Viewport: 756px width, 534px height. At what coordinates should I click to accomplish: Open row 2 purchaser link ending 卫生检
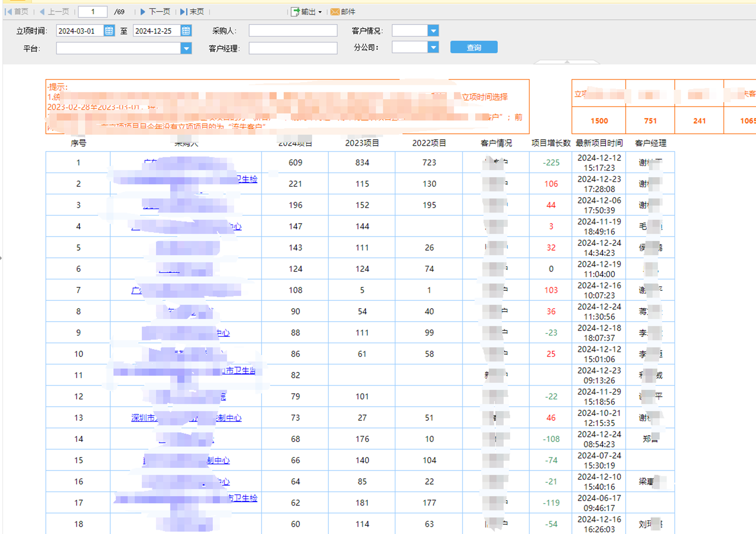tap(248, 179)
